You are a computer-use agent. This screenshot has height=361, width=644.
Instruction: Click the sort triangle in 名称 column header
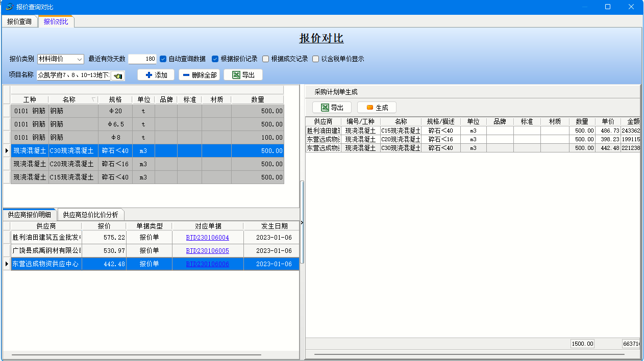coord(93,99)
